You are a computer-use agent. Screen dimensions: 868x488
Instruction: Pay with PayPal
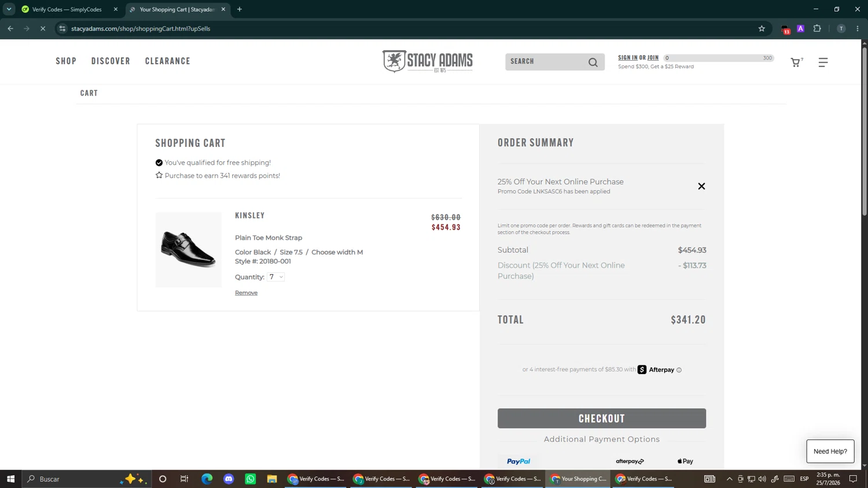click(x=518, y=461)
